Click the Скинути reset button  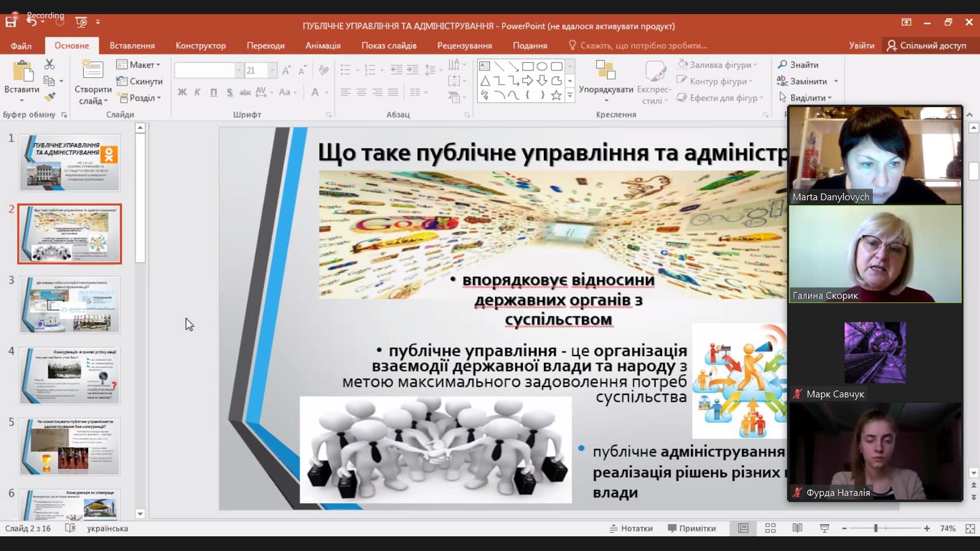pyautogui.click(x=139, y=81)
